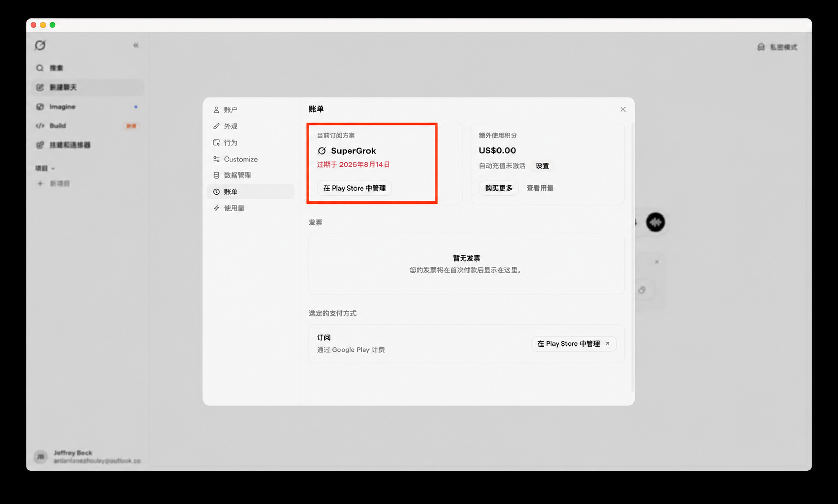Click the SuperGrok plan logo icon
This screenshot has height=504, width=838.
pyautogui.click(x=322, y=151)
